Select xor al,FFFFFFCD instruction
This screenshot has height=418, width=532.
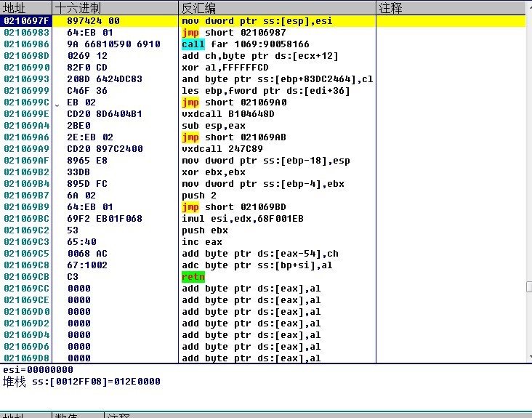point(225,68)
